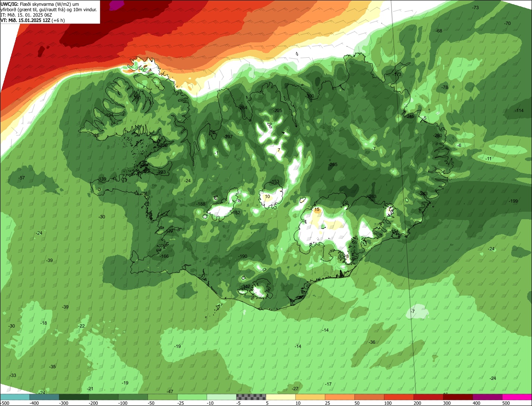Pick the darkest green legend swatch from -300 to -200

pos(74,397)
